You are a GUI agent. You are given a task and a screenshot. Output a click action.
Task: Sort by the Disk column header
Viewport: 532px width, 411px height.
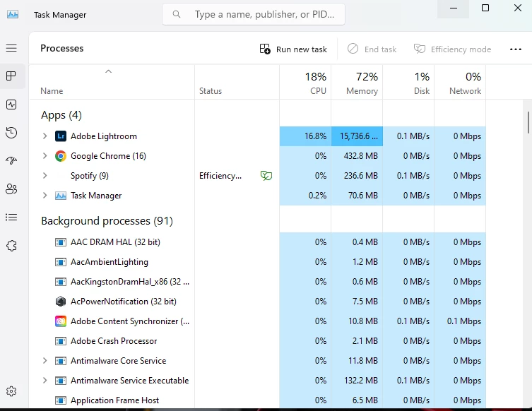[408, 83]
